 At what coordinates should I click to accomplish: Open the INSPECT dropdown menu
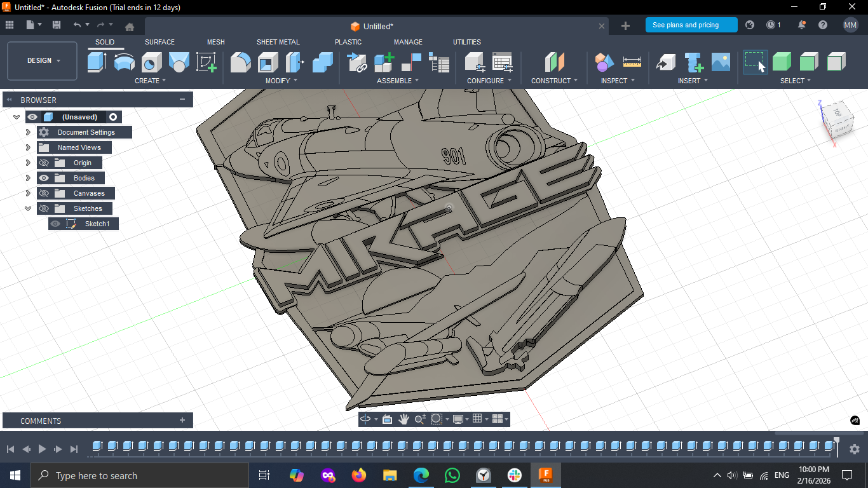(617, 81)
